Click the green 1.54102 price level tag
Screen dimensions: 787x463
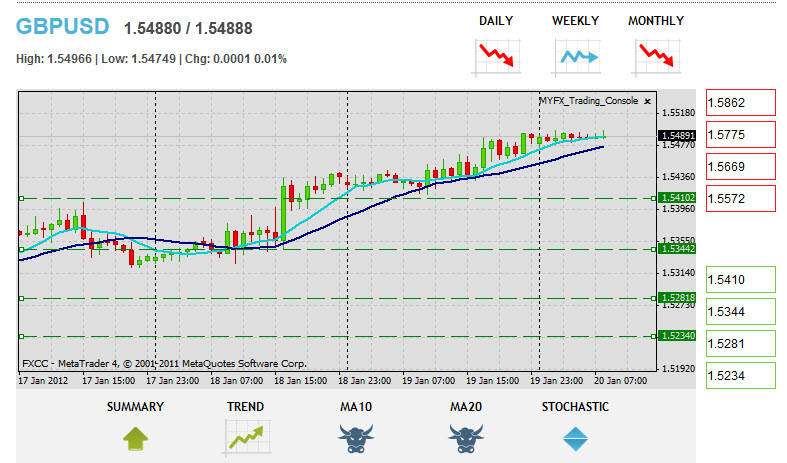677,198
